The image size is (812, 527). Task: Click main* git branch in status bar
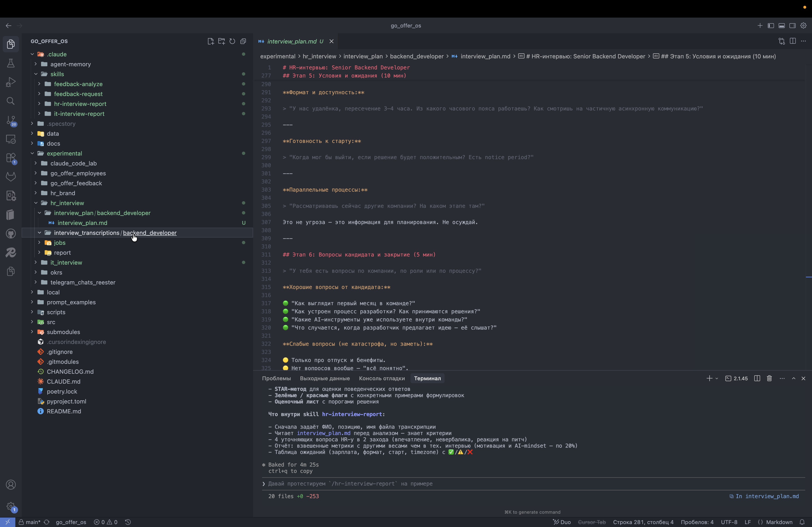(33, 522)
